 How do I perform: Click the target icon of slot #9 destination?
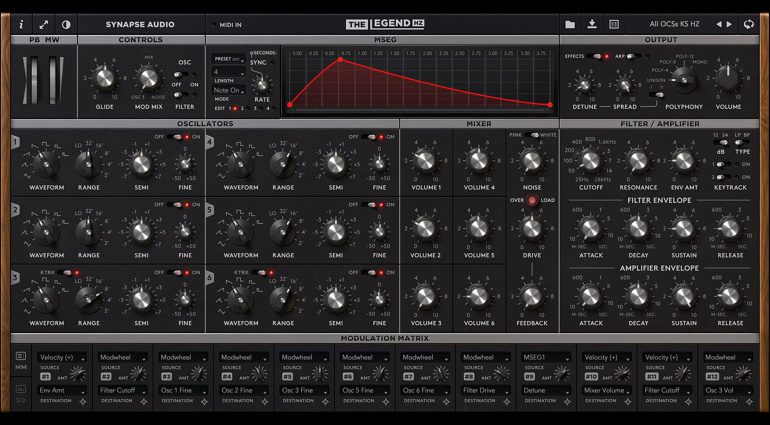[x=567, y=401]
